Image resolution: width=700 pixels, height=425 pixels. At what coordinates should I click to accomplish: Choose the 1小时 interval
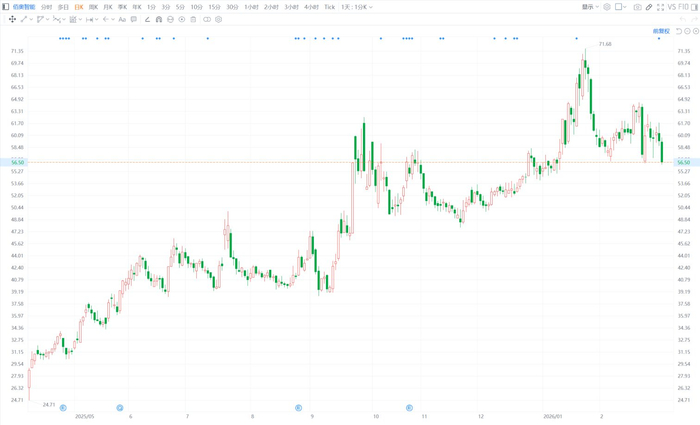(251, 7)
